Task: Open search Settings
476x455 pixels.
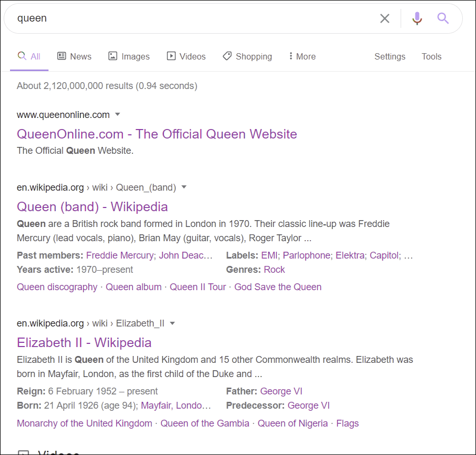Action: coord(390,56)
